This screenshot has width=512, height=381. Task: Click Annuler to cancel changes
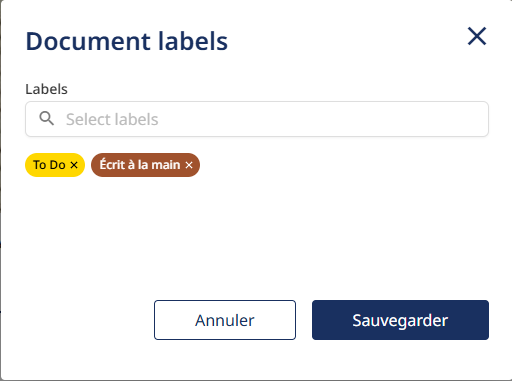coord(225,320)
